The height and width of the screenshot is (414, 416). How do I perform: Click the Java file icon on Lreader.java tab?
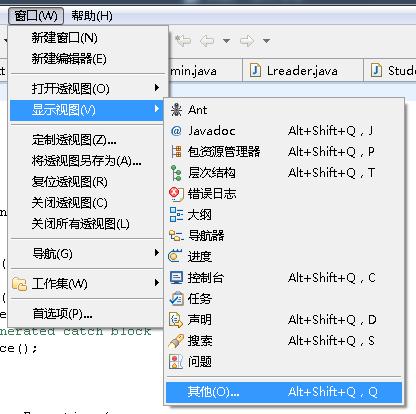coord(255,70)
